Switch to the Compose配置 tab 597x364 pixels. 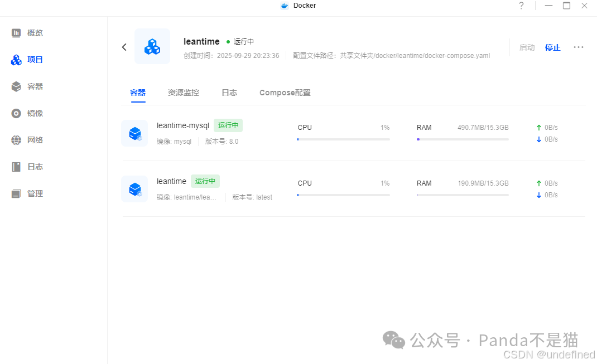pyautogui.click(x=285, y=93)
